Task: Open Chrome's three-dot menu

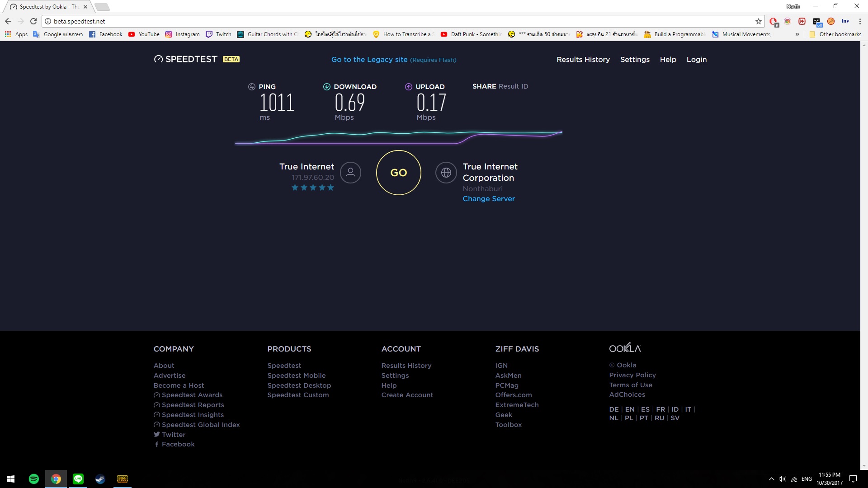Action: click(860, 21)
